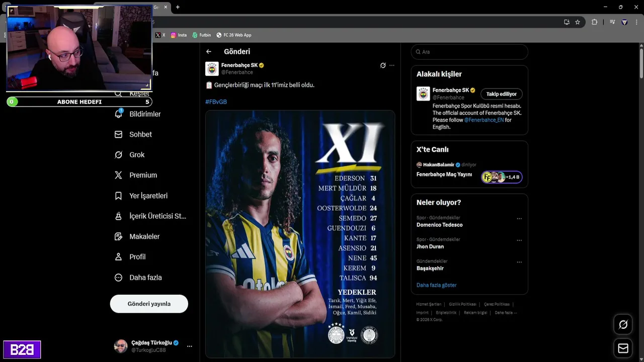Open the starting XI image

pos(300,234)
